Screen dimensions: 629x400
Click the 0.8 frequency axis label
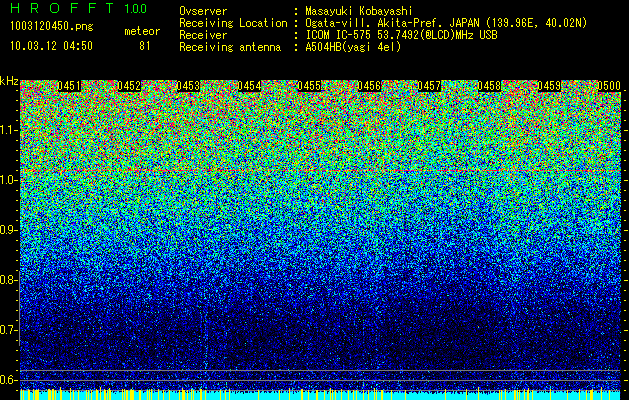[7, 280]
